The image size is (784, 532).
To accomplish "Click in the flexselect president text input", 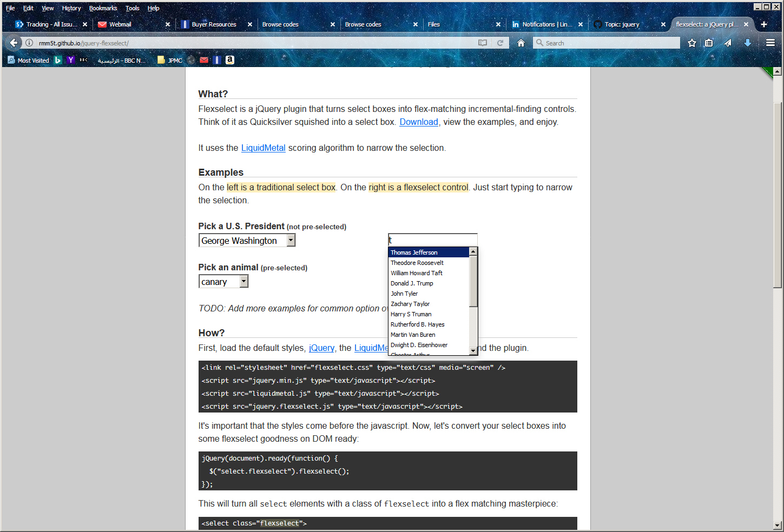I will (x=433, y=240).
